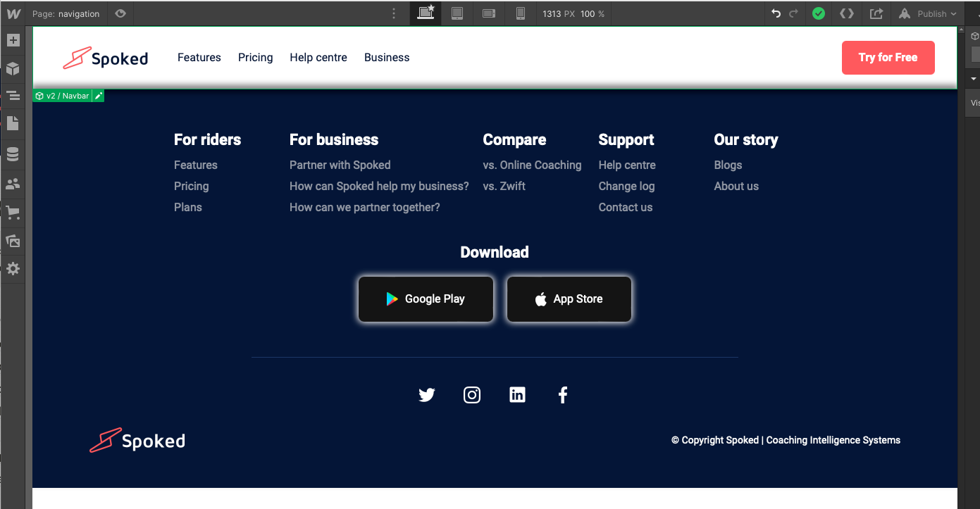Open the Blogs link
This screenshot has width=980, height=509.
pyautogui.click(x=728, y=165)
